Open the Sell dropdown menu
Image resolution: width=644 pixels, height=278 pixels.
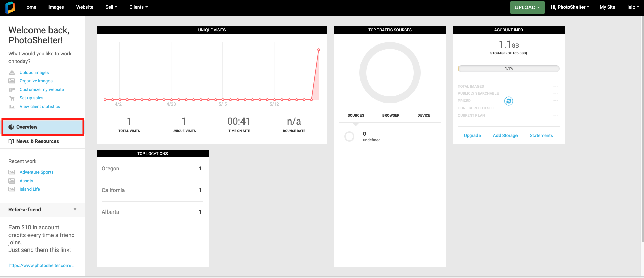111,7
